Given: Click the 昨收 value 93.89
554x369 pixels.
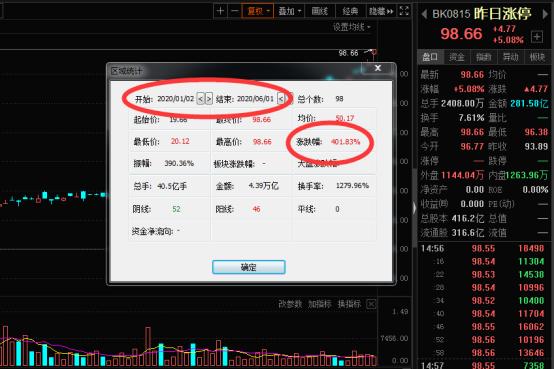Looking at the screenshot, I should tap(536, 146).
